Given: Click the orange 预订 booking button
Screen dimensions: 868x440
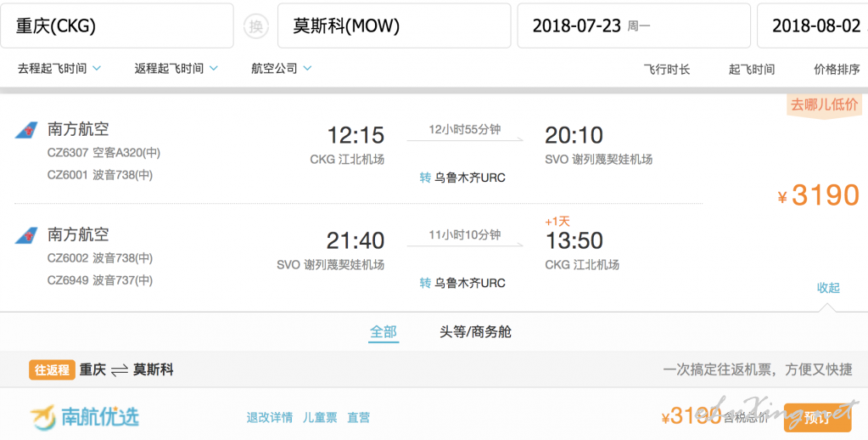Looking at the screenshot, I should pyautogui.click(x=817, y=418).
